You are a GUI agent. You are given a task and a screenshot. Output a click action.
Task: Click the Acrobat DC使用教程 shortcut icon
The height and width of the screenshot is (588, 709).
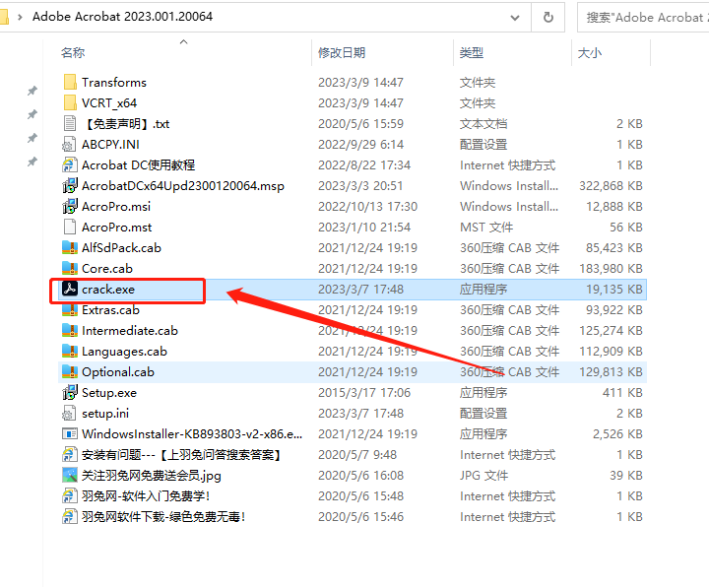click(69, 165)
